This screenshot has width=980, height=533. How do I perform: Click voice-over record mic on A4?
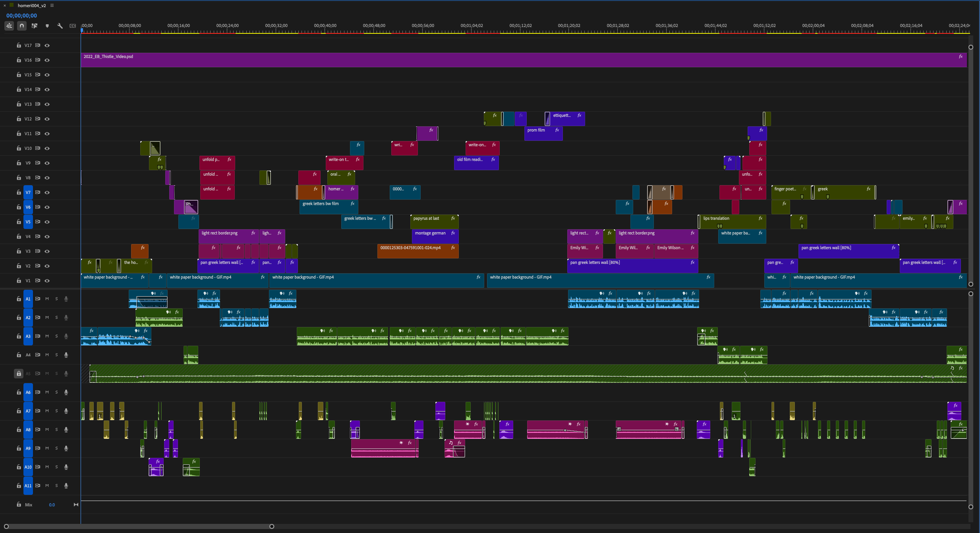point(66,355)
